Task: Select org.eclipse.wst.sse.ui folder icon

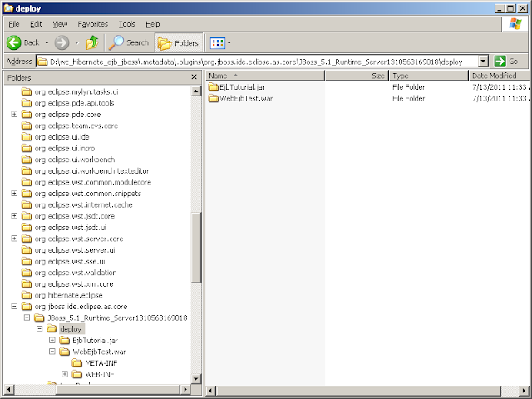Action: point(27,261)
